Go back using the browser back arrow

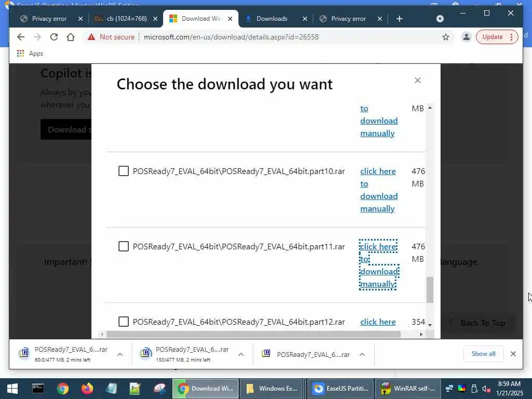[21, 37]
